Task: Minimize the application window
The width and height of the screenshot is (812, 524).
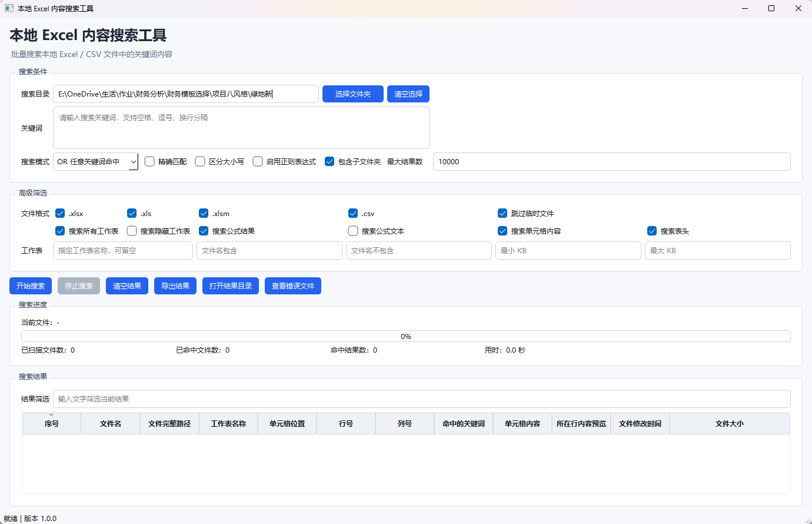Action: [744, 8]
